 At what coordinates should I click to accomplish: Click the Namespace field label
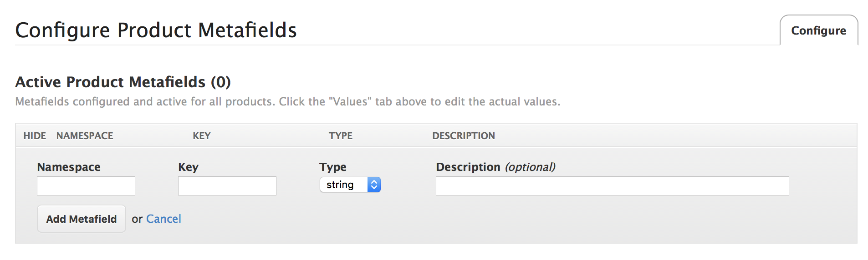[x=69, y=167]
